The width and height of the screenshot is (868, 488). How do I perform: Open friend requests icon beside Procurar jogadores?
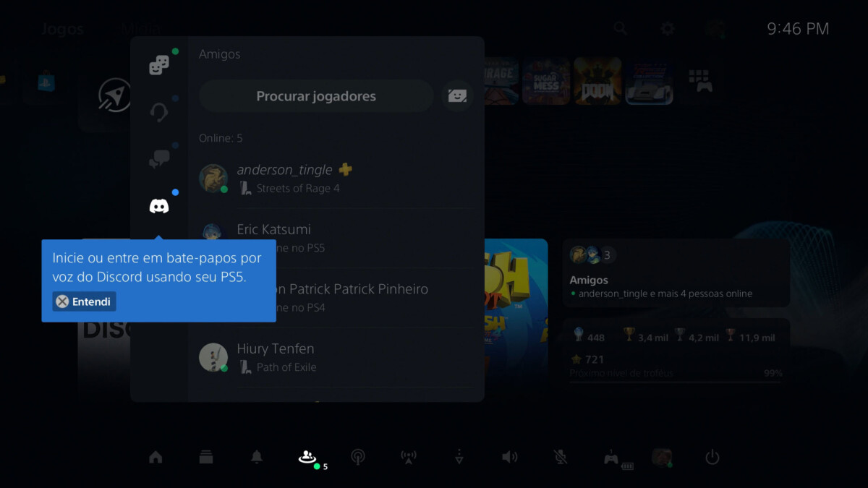457,96
